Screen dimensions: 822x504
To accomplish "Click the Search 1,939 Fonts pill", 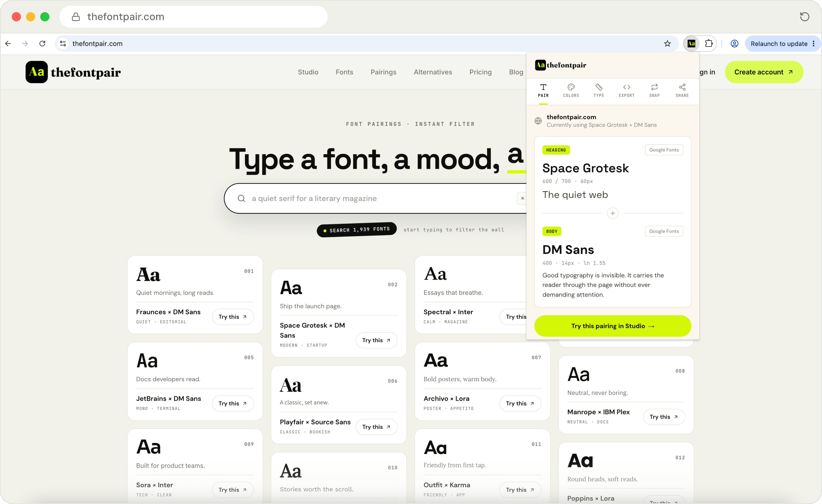I will (356, 230).
